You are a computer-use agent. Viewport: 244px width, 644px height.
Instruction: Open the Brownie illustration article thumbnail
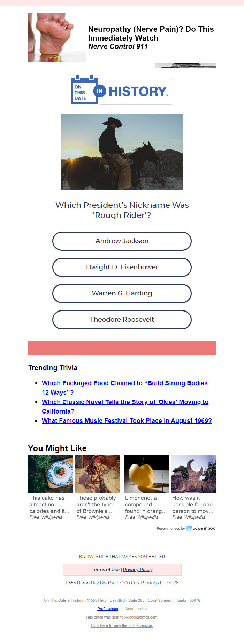coord(98,474)
